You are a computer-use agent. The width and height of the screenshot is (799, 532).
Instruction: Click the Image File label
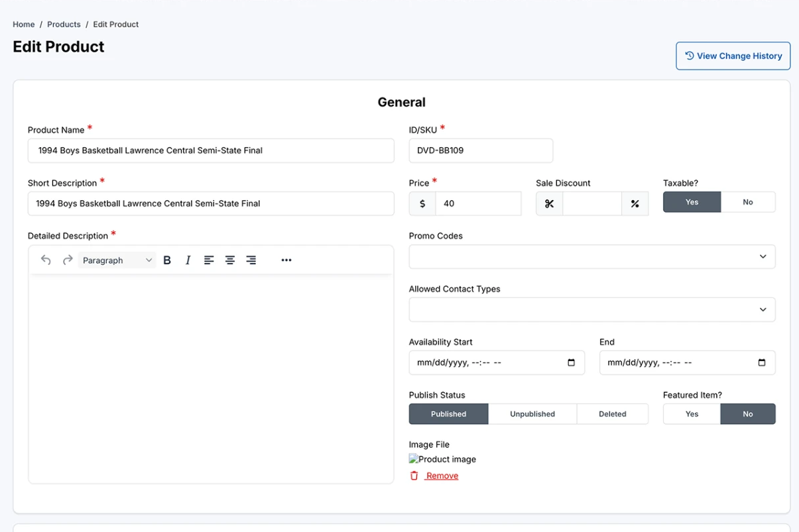(x=429, y=445)
